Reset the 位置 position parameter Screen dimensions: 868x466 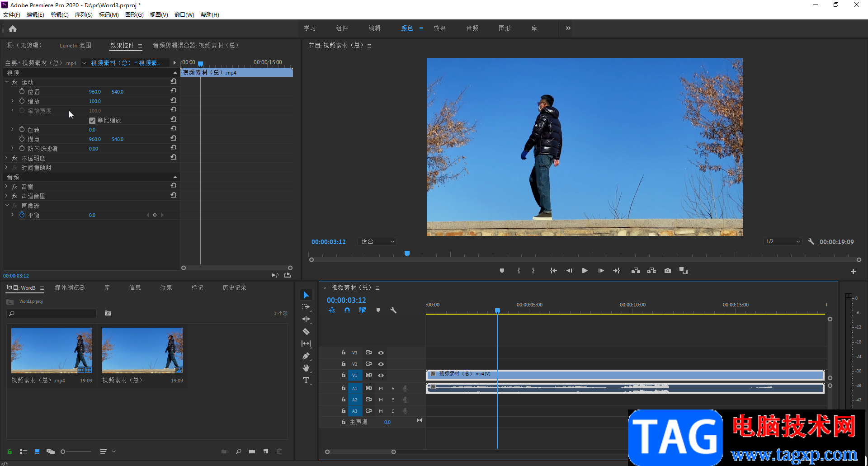coord(173,91)
